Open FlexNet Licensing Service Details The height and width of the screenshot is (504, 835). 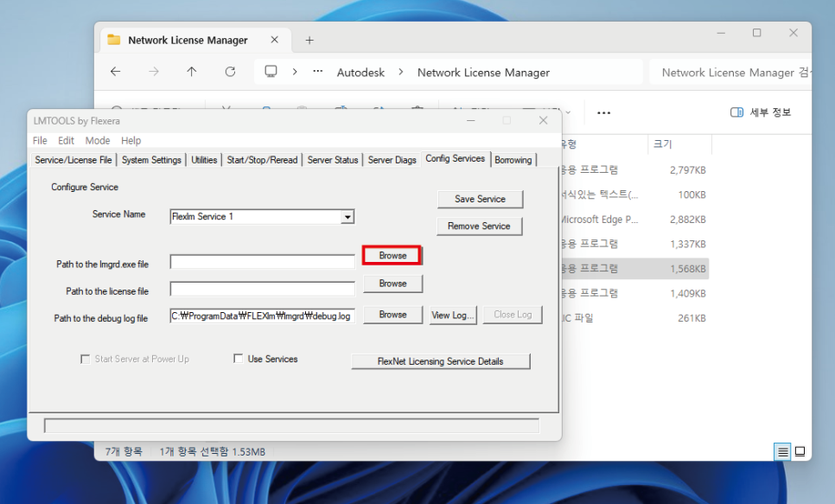(x=440, y=361)
